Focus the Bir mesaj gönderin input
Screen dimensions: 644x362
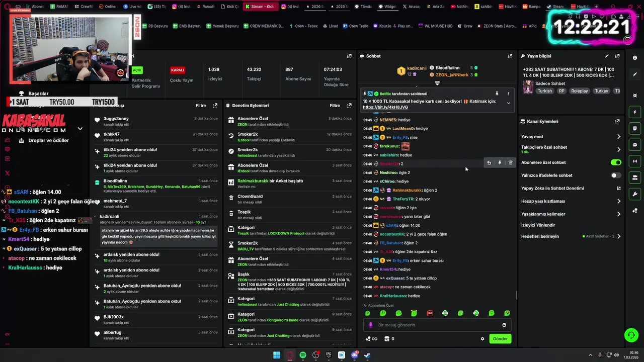[x=437, y=325]
